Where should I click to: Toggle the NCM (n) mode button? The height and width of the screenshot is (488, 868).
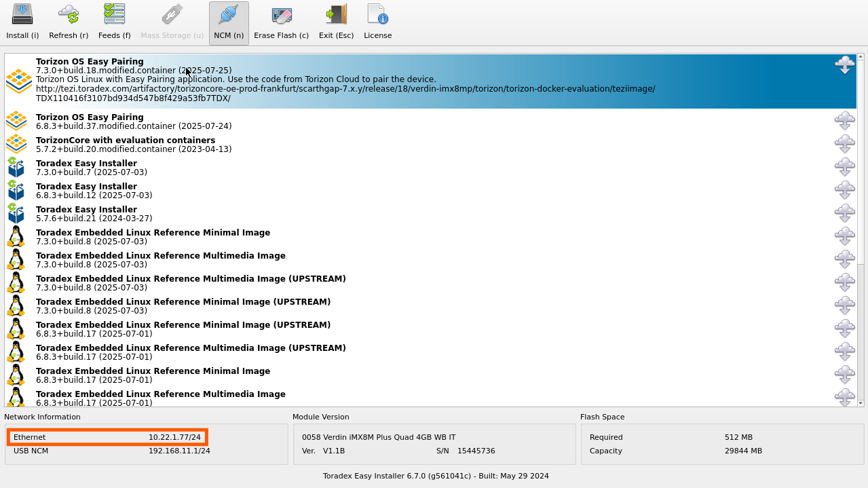tap(229, 22)
